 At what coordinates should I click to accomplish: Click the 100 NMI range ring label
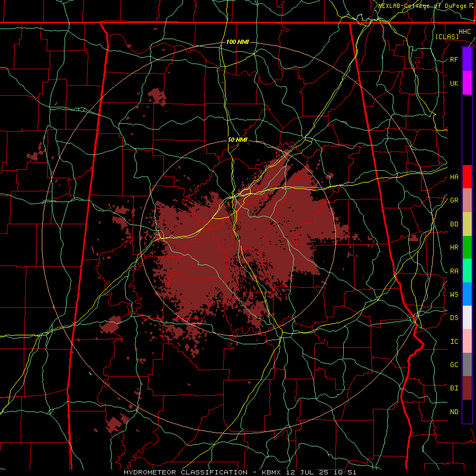point(237,42)
